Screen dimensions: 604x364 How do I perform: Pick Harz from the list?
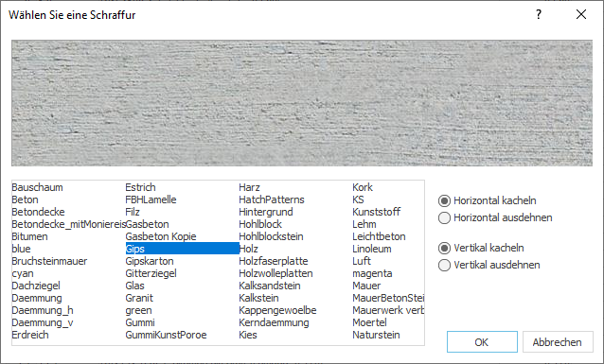[249, 187]
